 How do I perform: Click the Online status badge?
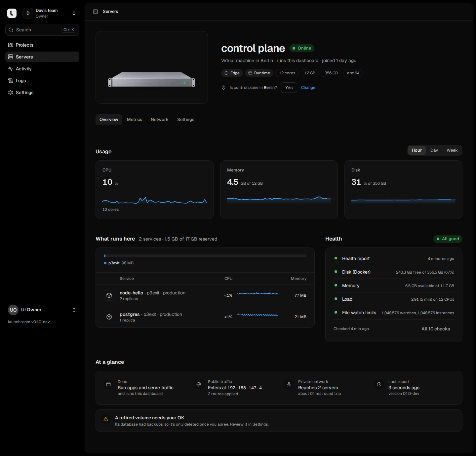coord(302,48)
